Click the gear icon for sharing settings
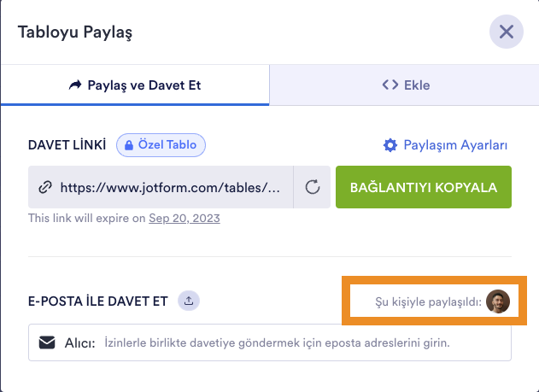The height and width of the screenshot is (392, 539). [390, 145]
